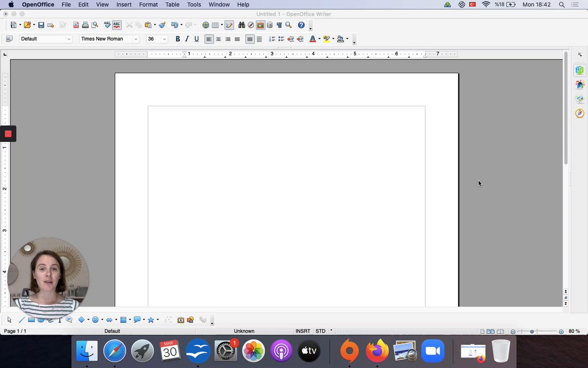
Task: Print the document with the printer icon
Action: pos(85,25)
